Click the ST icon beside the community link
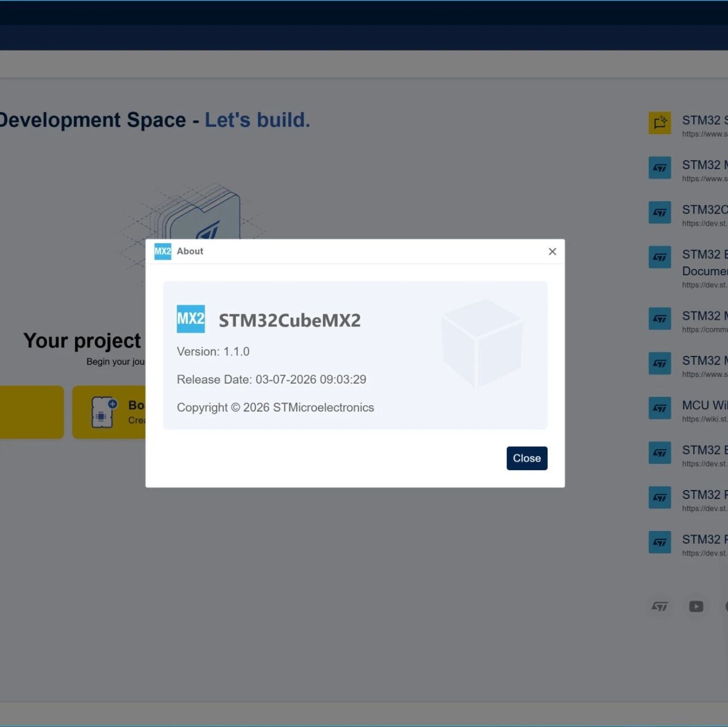The image size is (728, 727). click(660, 319)
